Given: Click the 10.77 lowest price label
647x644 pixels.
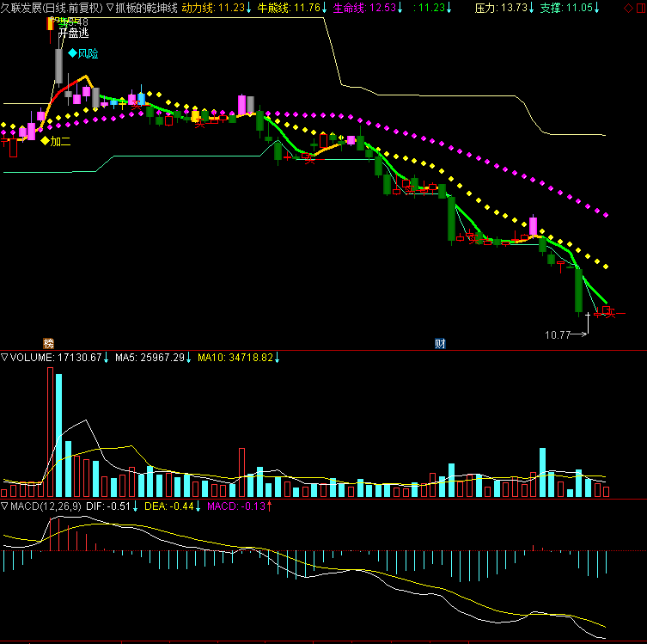Looking at the screenshot, I should 558,334.
